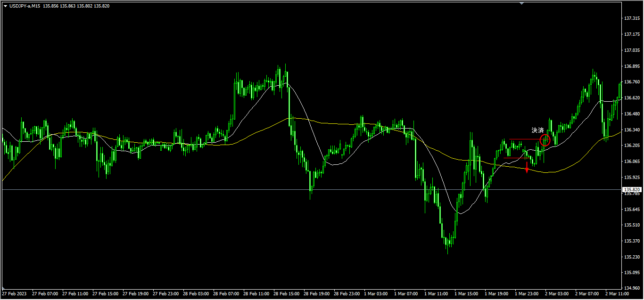Click the 1 Mar 11:00 time label

tap(436, 293)
